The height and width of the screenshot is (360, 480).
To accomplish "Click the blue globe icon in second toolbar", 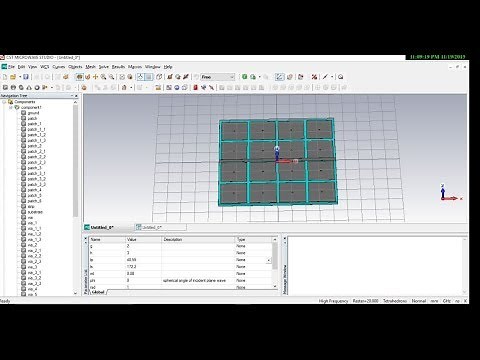I will click(x=177, y=87).
